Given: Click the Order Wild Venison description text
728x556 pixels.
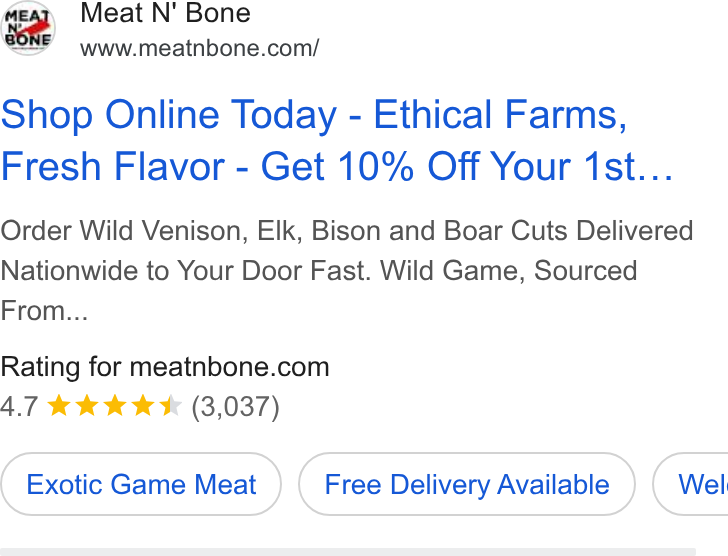Looking at the screenshot, I should (x=347, y=270).
